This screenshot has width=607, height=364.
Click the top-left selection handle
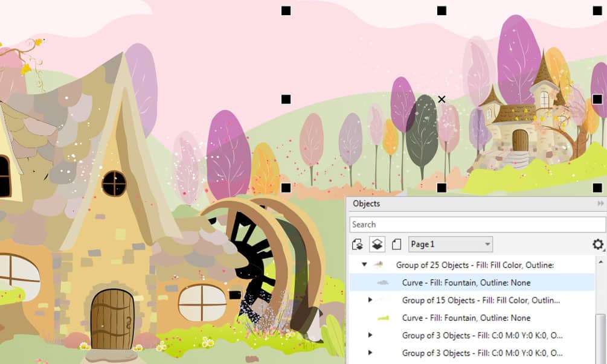[x=286, y=10]
